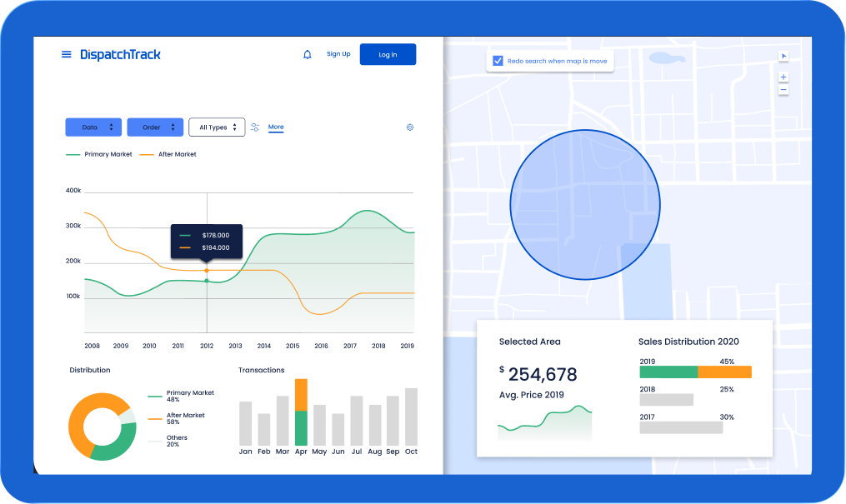This screenshot has height=504, width=846.
Task: Click the Log in button
Action: coord(388,54)
